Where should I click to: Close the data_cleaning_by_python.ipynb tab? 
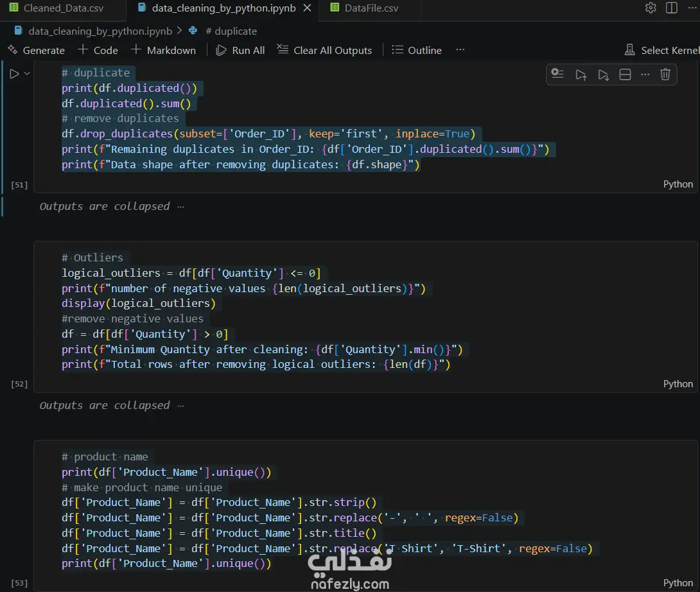point(307,8)
